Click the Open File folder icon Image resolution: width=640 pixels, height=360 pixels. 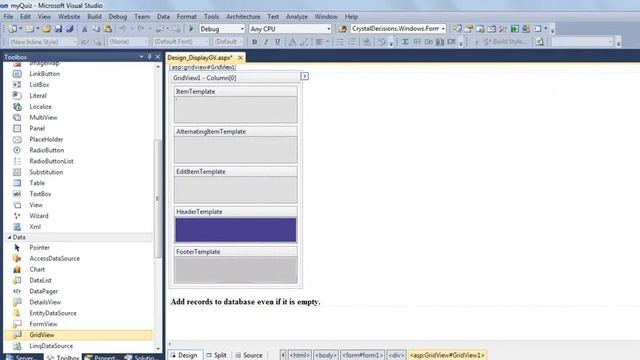(x=47, y=29)
